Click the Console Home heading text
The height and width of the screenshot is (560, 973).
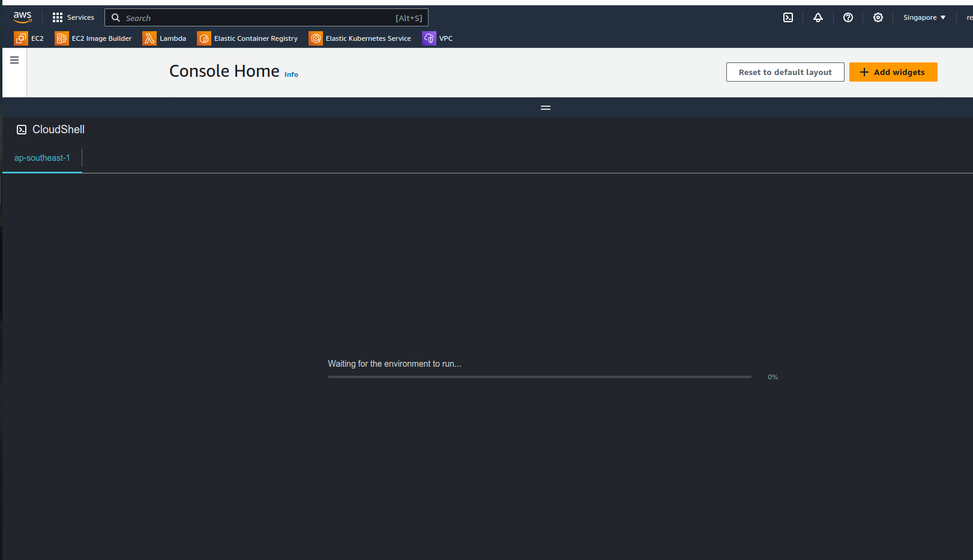224,71
